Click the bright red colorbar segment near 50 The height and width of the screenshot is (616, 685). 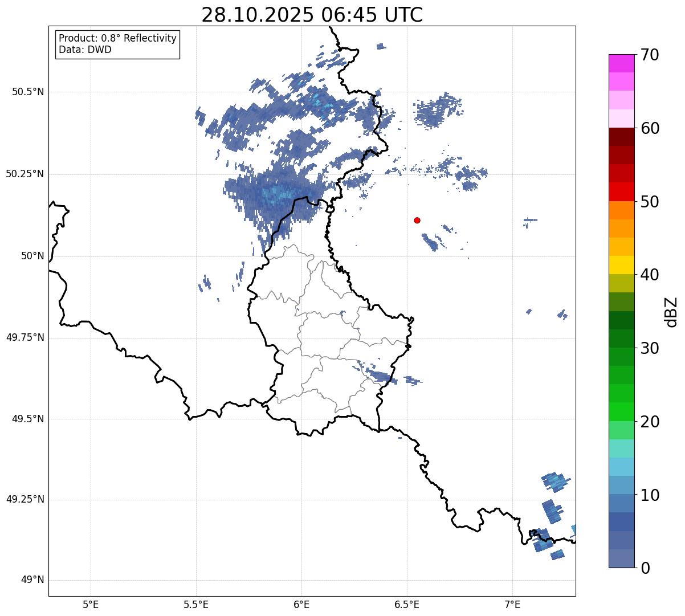tap(621, 191)
